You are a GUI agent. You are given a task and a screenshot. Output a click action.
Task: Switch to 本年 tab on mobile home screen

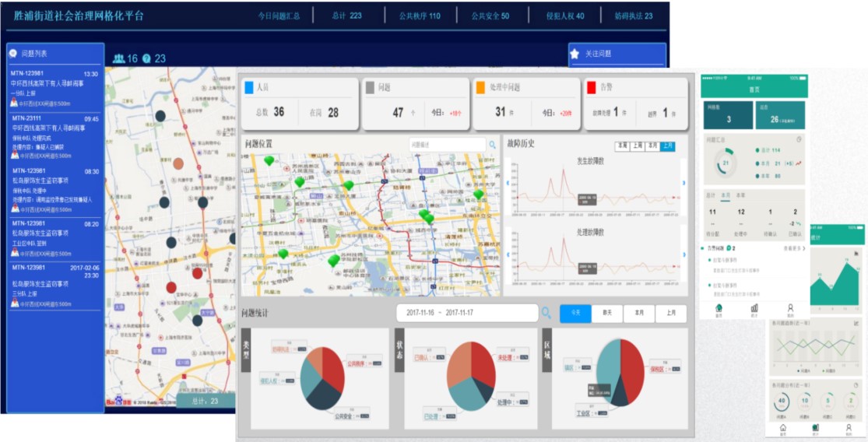point(740,195)
